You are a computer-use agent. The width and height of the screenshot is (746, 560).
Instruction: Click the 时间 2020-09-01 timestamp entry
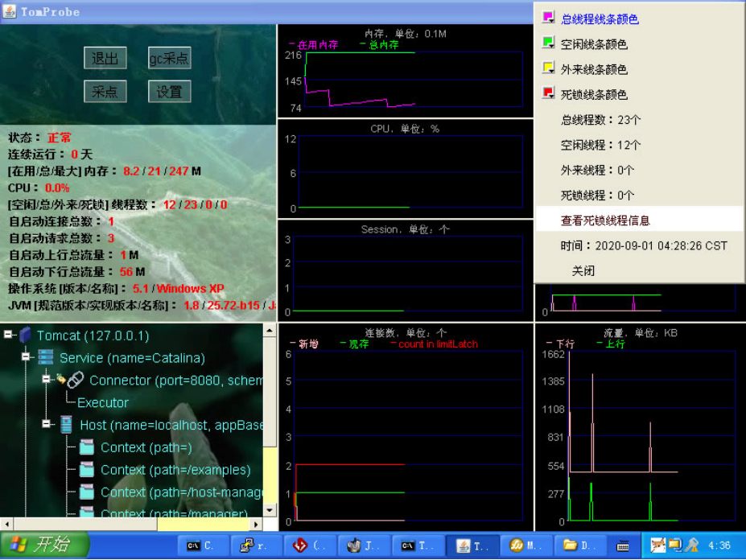pyautogui.click(x=639, y=245)
